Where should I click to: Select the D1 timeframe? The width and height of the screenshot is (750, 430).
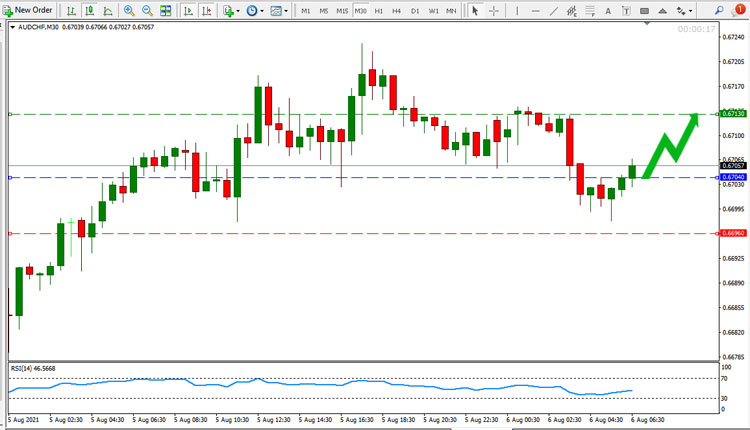(415, 11)
